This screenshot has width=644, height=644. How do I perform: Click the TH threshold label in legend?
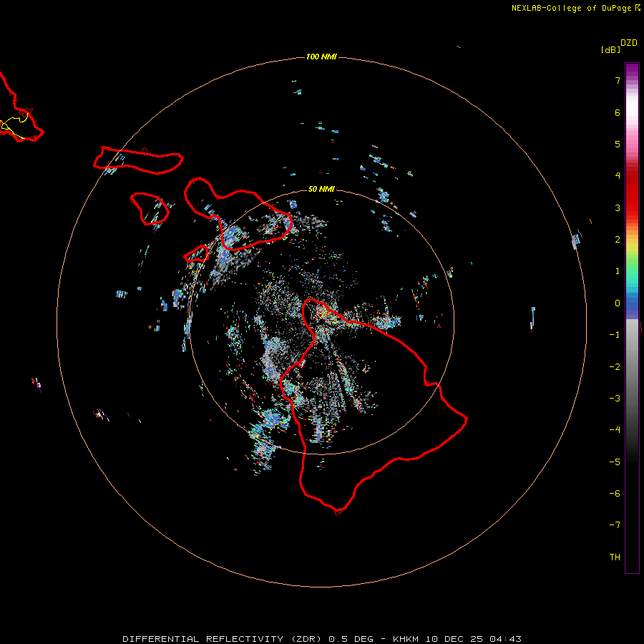tap(615, 557)
